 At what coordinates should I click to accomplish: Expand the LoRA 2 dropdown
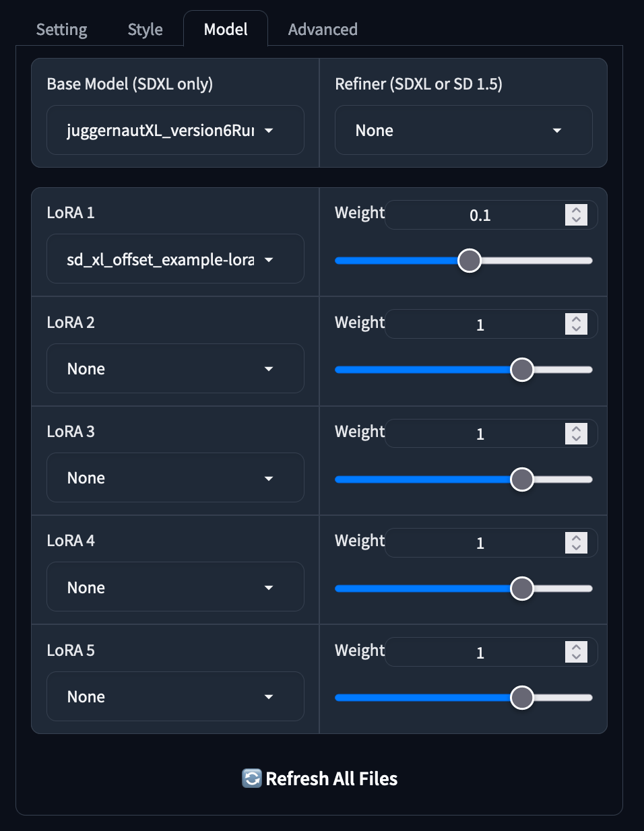pyautogui.click(x=175, y=368)
